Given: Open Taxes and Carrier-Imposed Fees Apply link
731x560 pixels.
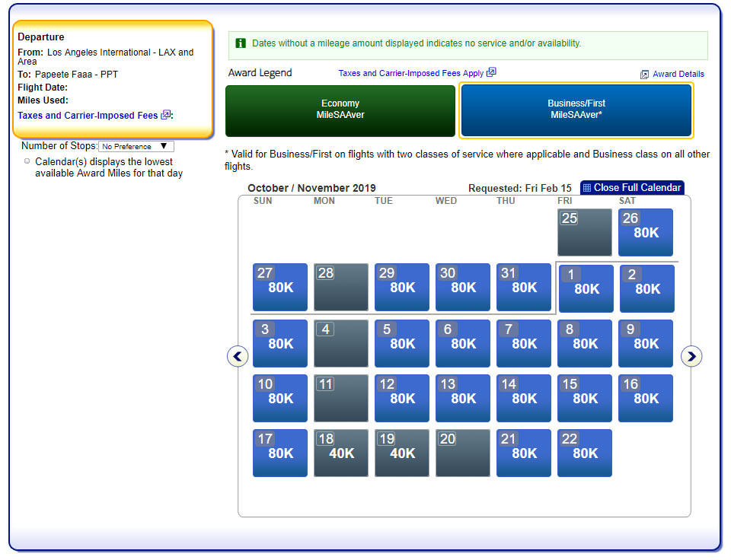Looking at the screenshot, I should [x=410, y=73].
